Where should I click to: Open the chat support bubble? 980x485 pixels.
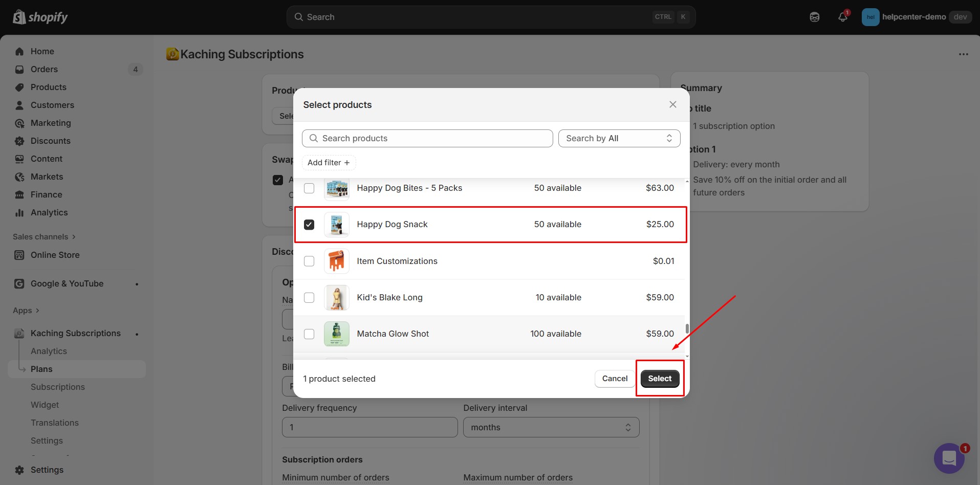[949, 458]
